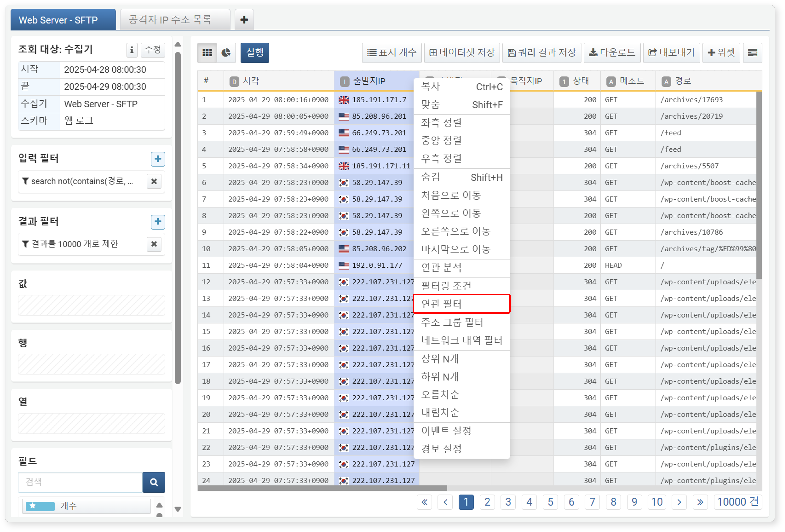This screenshot has height=532, width=785.
Task: Switch to Web Server - SFTP tab
Action: 63,20
